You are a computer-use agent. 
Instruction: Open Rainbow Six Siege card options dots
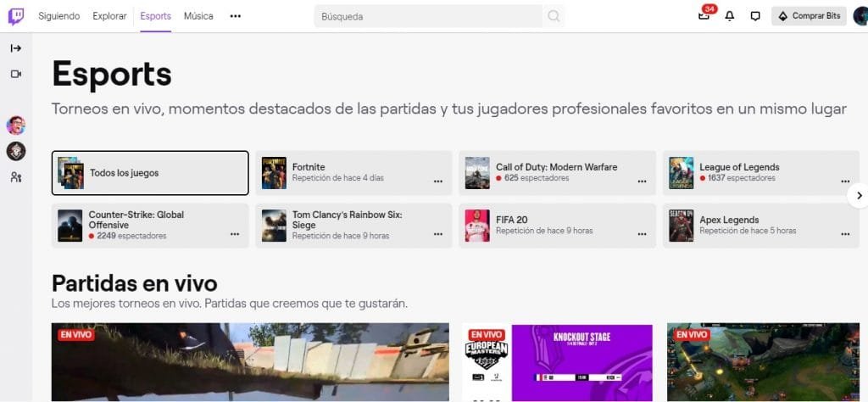pyautogui.click(x=438, y=234)
